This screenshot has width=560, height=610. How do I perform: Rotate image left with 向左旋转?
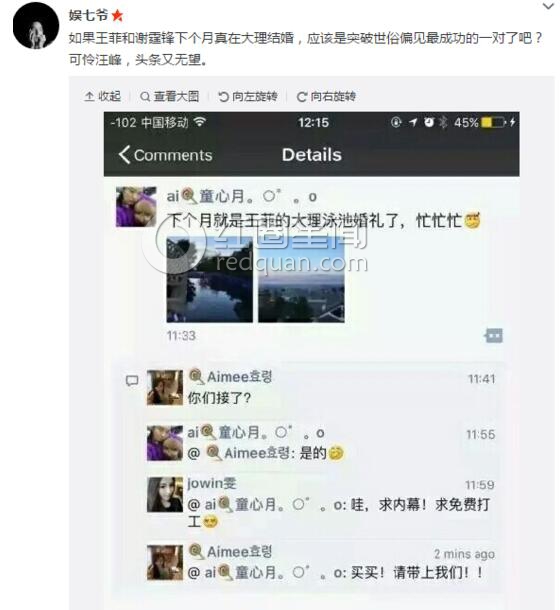[248, 96]
